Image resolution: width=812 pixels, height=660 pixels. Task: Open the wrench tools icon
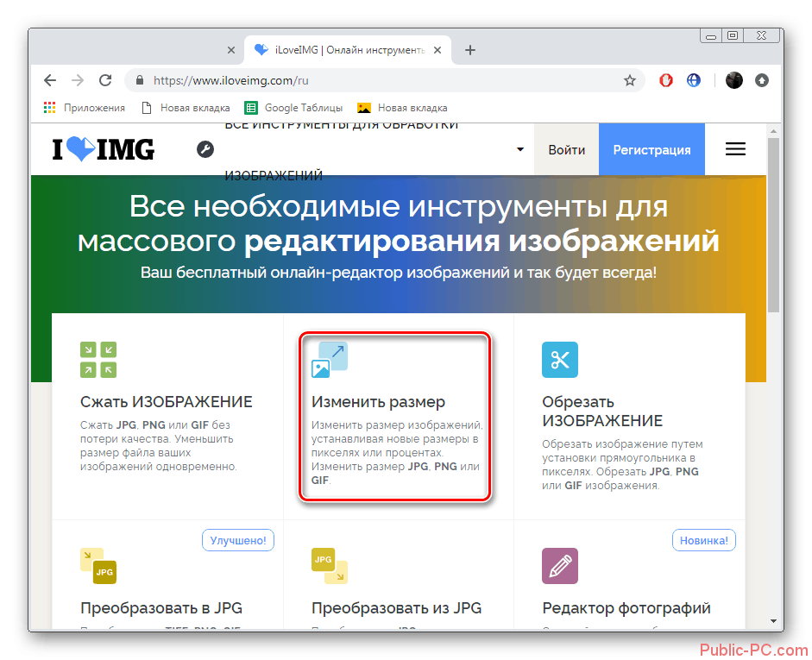[x=205, y=149]
